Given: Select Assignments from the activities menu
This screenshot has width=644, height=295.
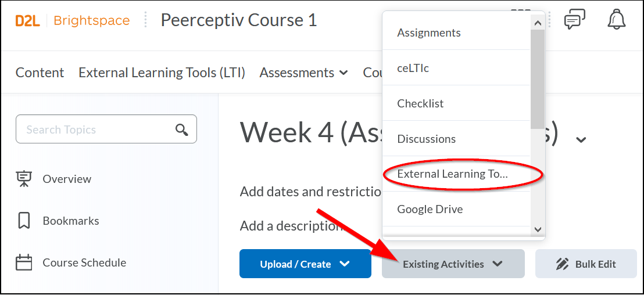Looking at the screenshot, I should 429,33.
